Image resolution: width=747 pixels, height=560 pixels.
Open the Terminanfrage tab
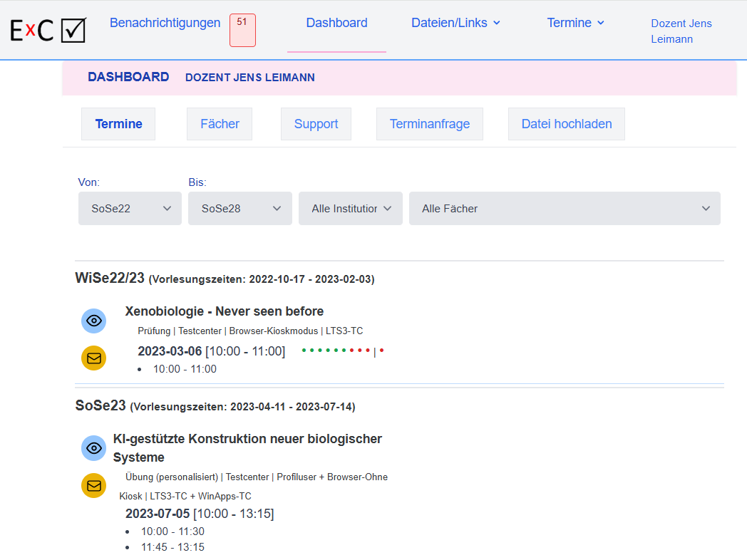click(x=429, y=124)
